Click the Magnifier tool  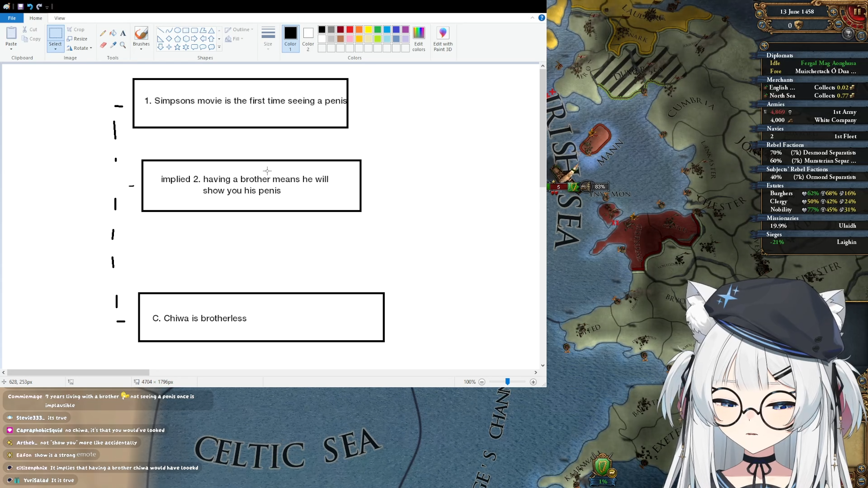[123, 45]
